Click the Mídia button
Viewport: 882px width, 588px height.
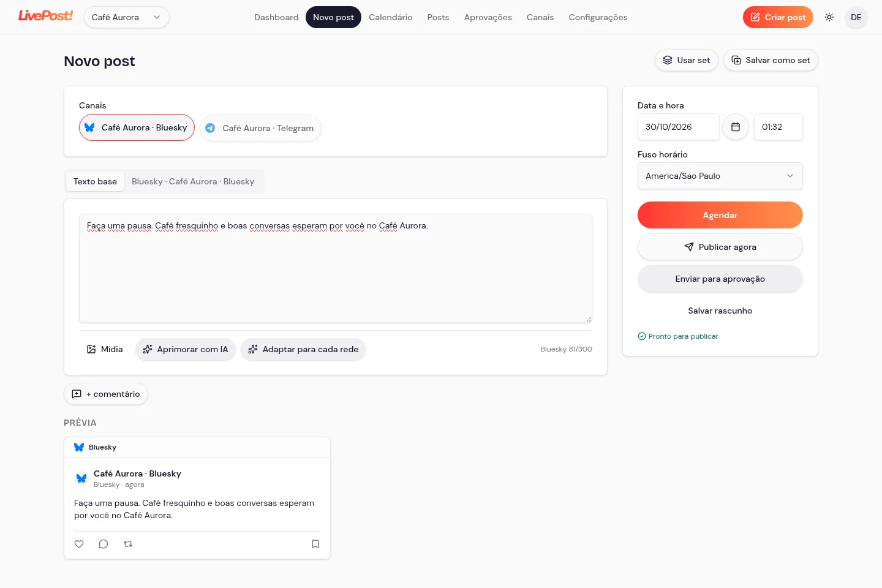coord(105,349)
